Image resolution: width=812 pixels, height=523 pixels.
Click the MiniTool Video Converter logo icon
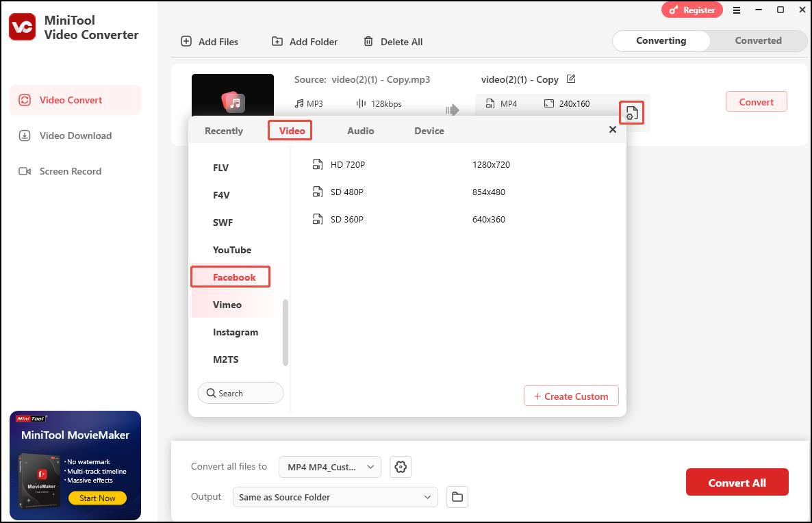point(23,27)
